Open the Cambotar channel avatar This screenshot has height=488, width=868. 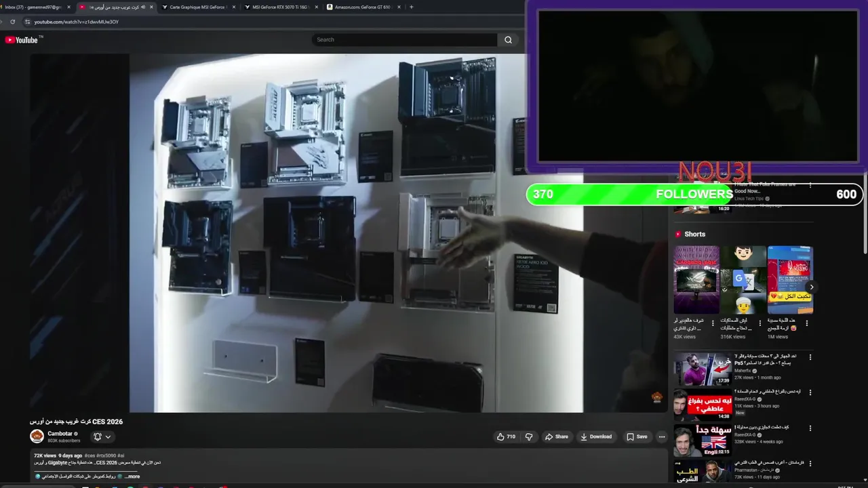pyautogui.click(x=37, y=436)
